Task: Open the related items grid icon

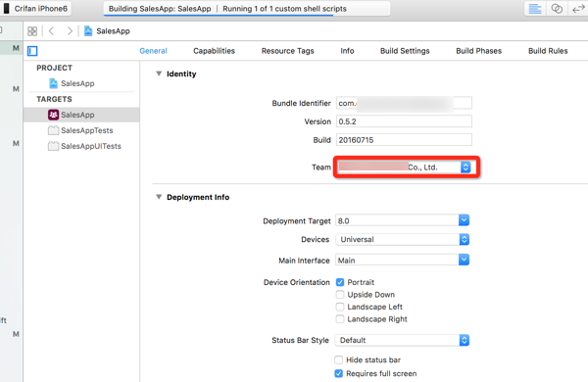Action: [32, 31]
